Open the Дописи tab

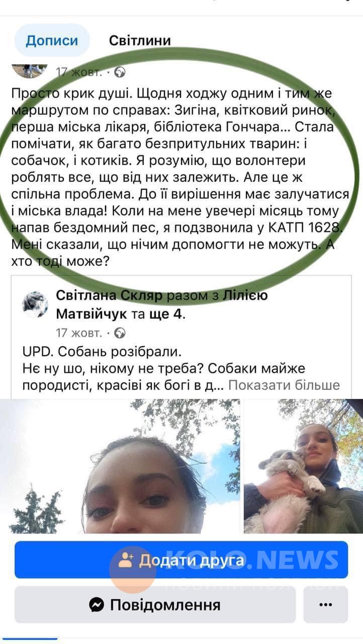52,40
